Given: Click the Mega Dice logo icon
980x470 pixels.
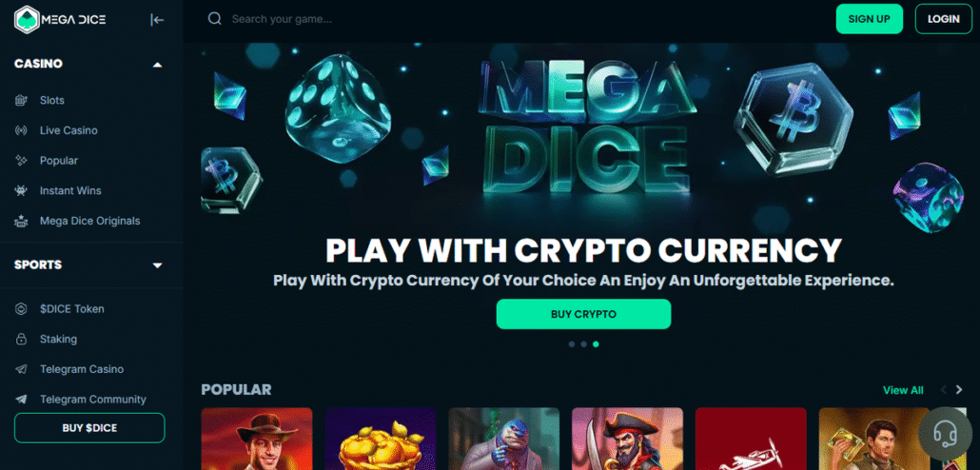Looking at the screenshot, I should 27,19.
